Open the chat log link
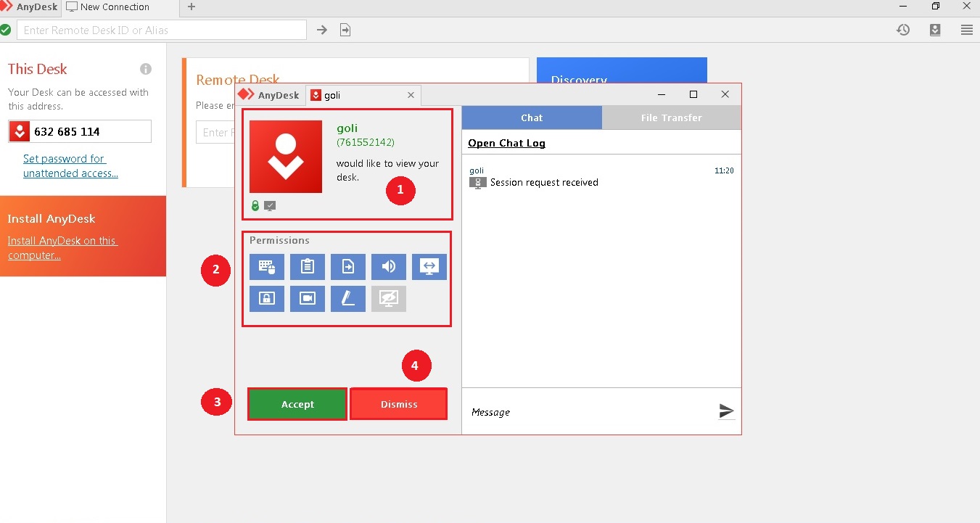Viewport: 980px width, 523px height. 506,143
